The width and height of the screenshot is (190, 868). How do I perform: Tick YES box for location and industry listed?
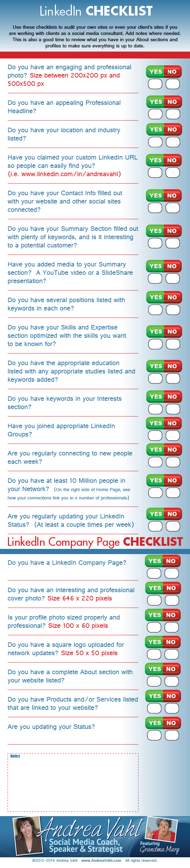click(155, 142)
